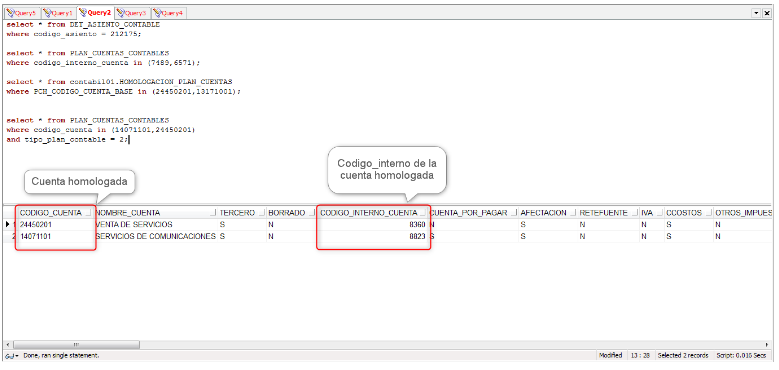Open the tab list dropdown arrow
Image resolution: width=779 pixels, height=370 pixels.
click(x=757, y=13)
